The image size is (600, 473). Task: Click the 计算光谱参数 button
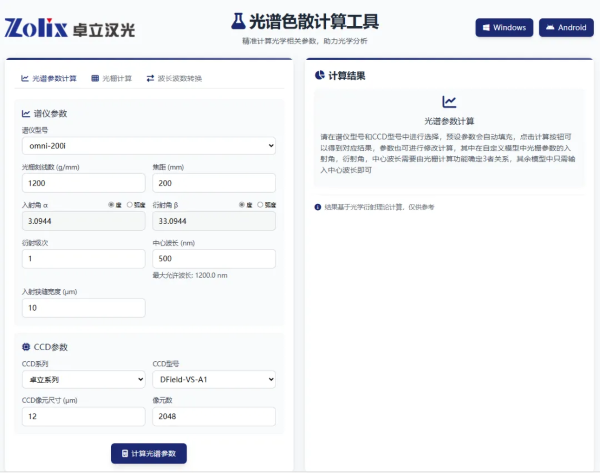pyautogui.click(x=148, y=453)
